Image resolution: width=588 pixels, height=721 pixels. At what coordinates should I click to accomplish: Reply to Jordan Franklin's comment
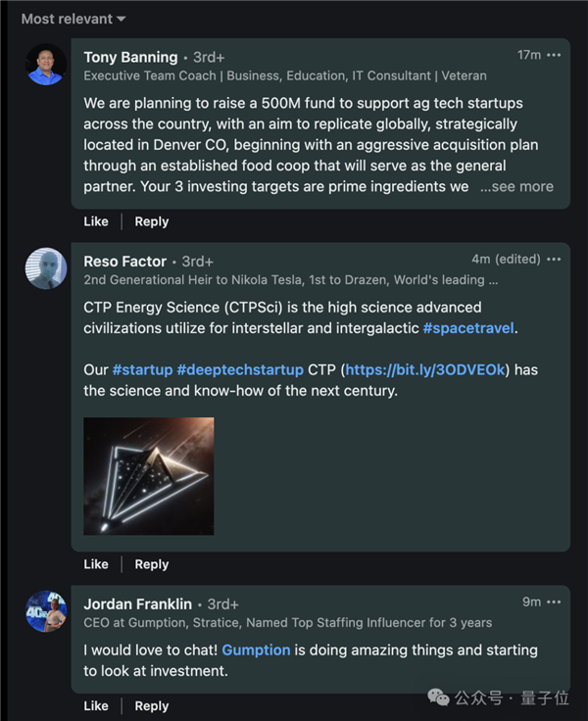tap(152, 706)
